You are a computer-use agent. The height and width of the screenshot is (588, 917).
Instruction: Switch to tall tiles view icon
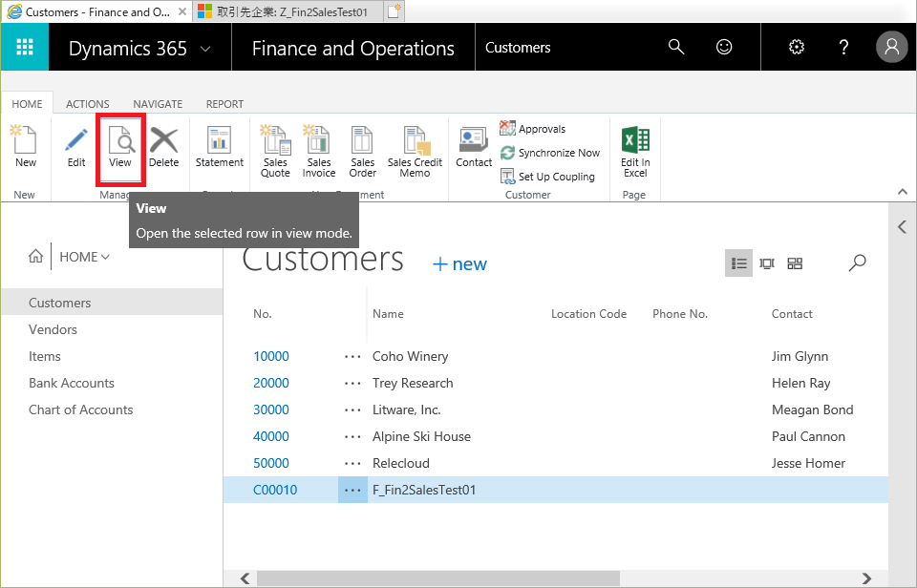tap(767, 263)
